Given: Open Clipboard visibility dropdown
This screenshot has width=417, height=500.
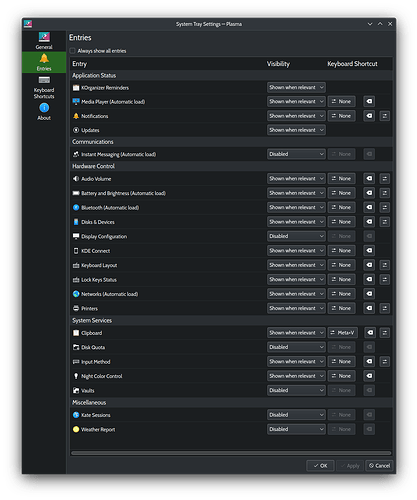Looking at the screenshot, I should 296,333.
